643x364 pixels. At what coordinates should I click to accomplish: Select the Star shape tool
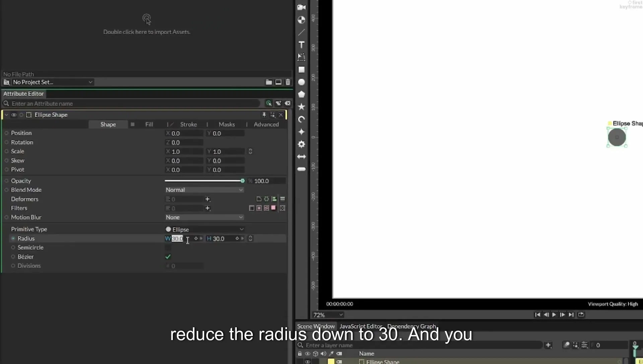(301, 107)
